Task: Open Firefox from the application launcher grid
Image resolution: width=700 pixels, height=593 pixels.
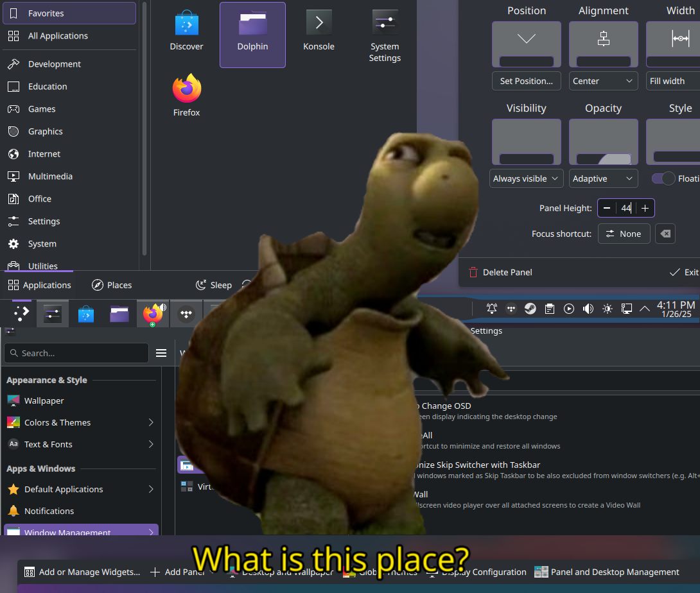Action: point(186,96)
